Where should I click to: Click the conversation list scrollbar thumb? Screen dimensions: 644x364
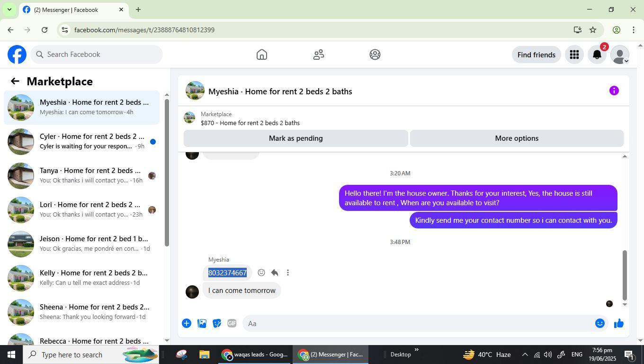[x=167, y=173]
